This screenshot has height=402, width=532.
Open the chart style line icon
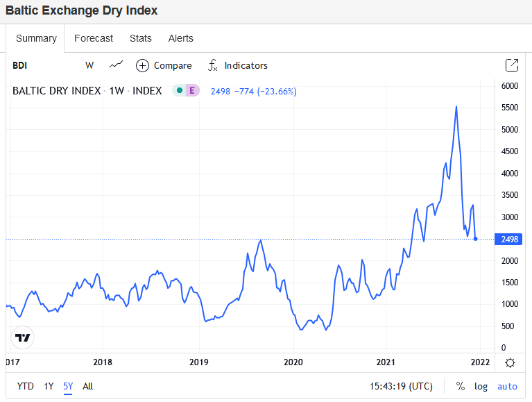(116, 65)
